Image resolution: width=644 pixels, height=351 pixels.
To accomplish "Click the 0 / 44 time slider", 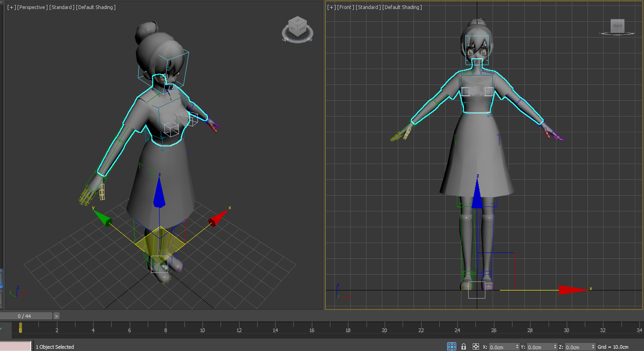I will (26, 316).
